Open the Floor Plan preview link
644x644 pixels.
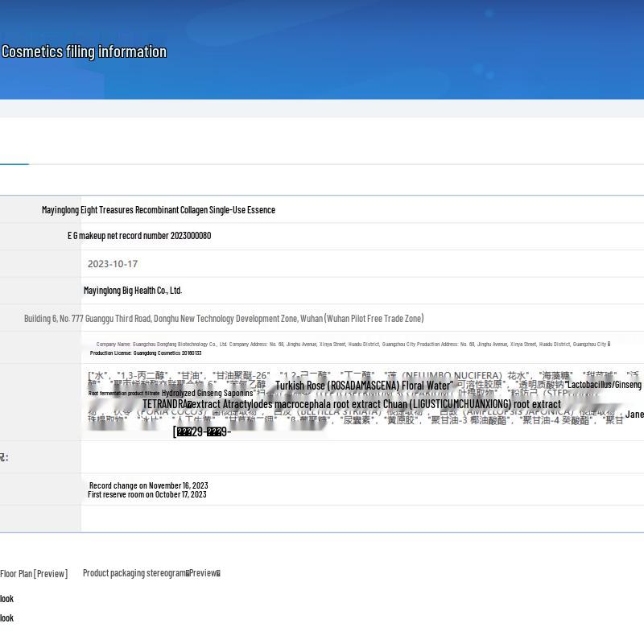click(x=34, y=574)
